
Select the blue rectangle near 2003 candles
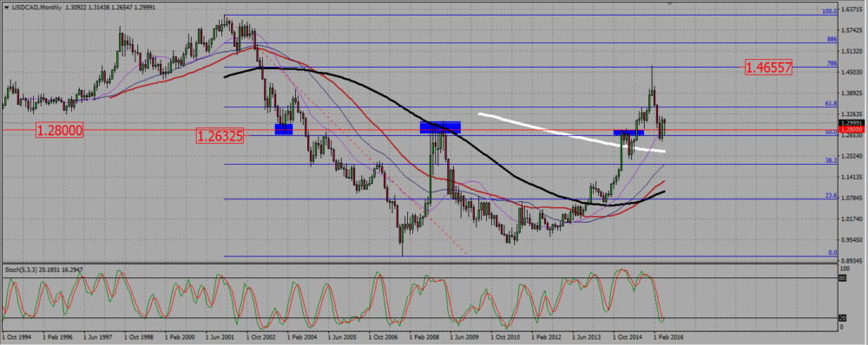coord(284,129)
